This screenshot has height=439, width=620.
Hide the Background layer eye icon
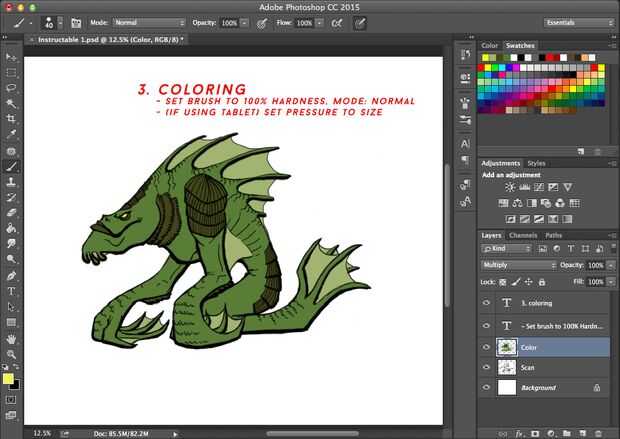click(x=487, y=387)
